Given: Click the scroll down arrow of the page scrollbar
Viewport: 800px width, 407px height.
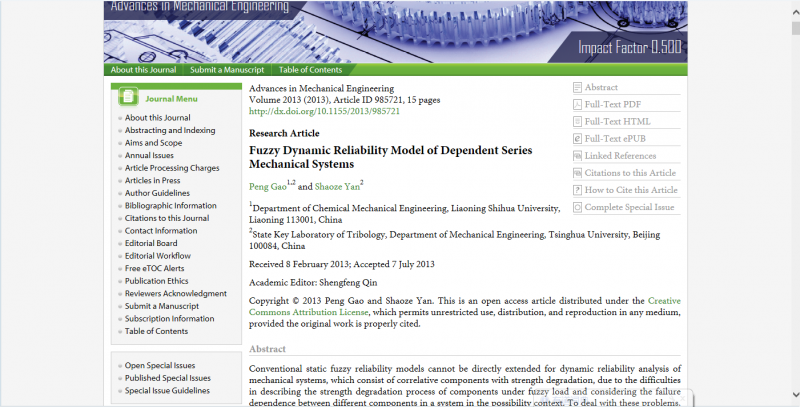Looking at the screenshot, I should 795,395.
